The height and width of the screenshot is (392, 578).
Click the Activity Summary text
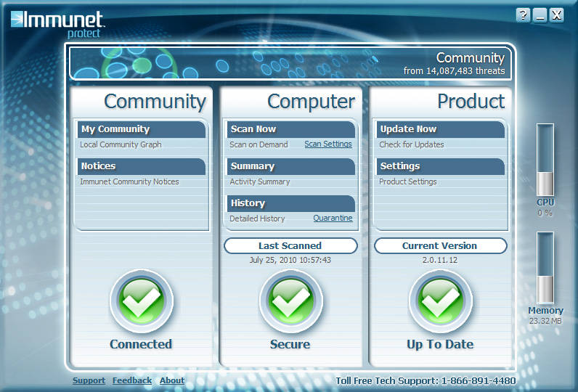click(260, 181)
